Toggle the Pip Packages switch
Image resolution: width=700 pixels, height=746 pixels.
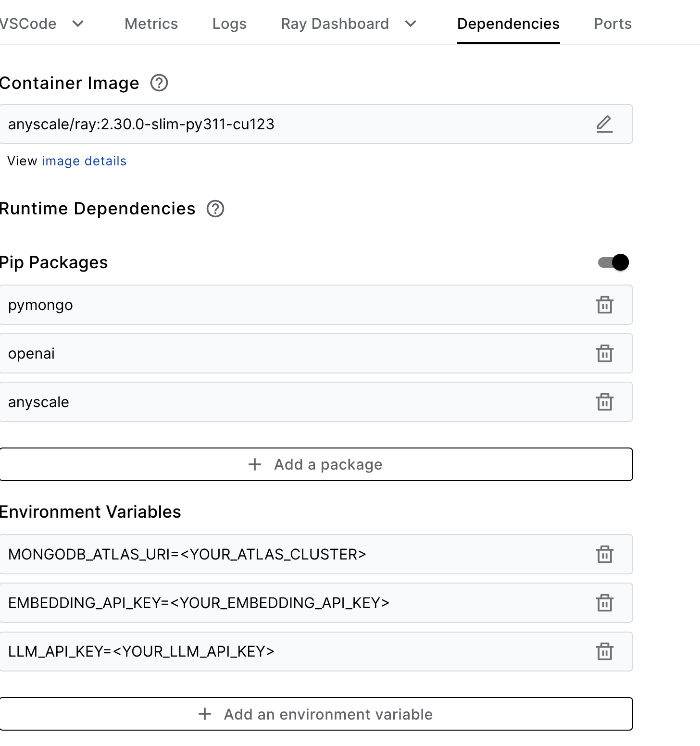click(613, 262)
